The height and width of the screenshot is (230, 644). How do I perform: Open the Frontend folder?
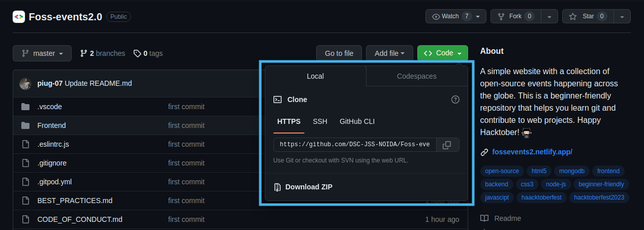tap(52, 125)
